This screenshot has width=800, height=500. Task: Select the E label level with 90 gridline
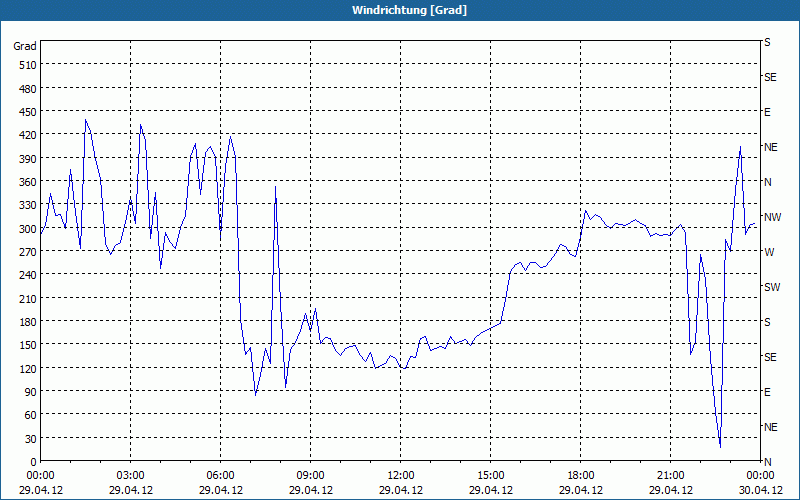tap(767, 392)
